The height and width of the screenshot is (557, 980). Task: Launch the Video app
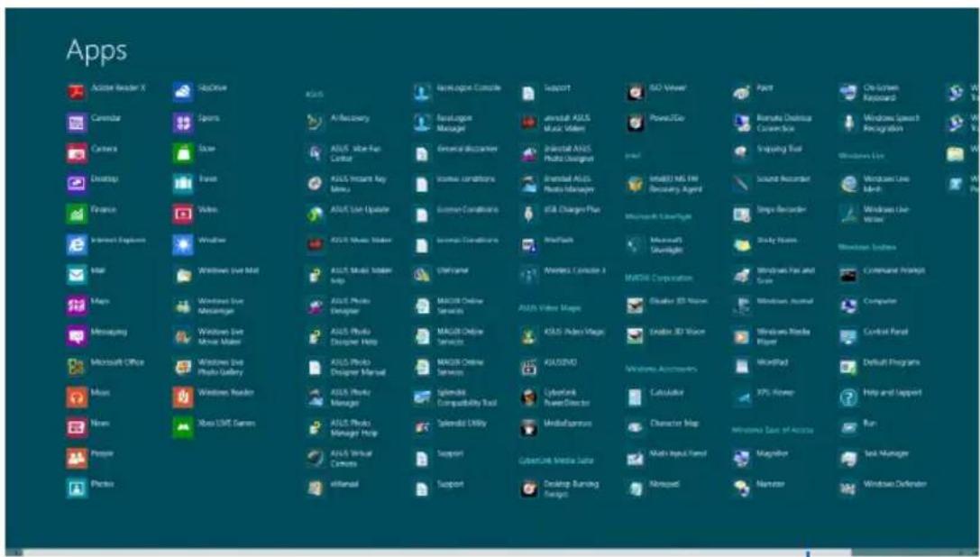(x=195, y=214)
